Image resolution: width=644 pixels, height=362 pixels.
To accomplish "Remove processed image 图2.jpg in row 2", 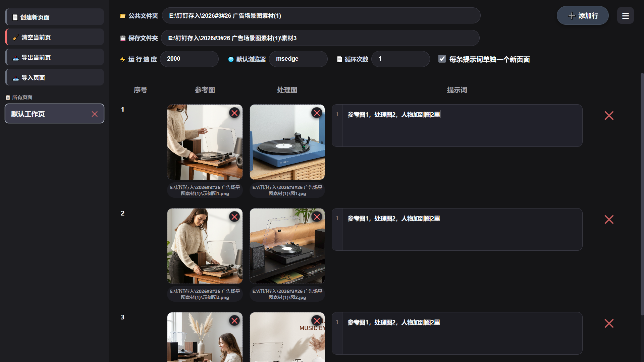I will (317, 217).
